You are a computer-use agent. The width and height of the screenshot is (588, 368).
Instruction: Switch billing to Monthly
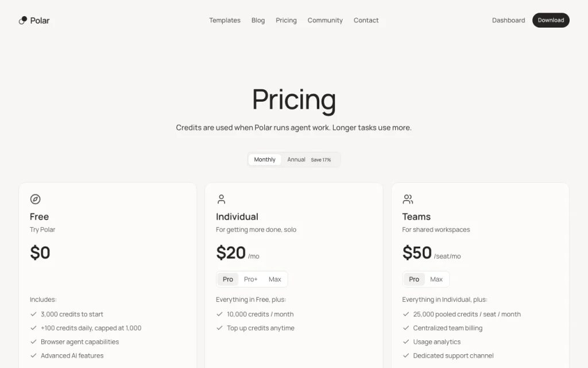point(265,160)
